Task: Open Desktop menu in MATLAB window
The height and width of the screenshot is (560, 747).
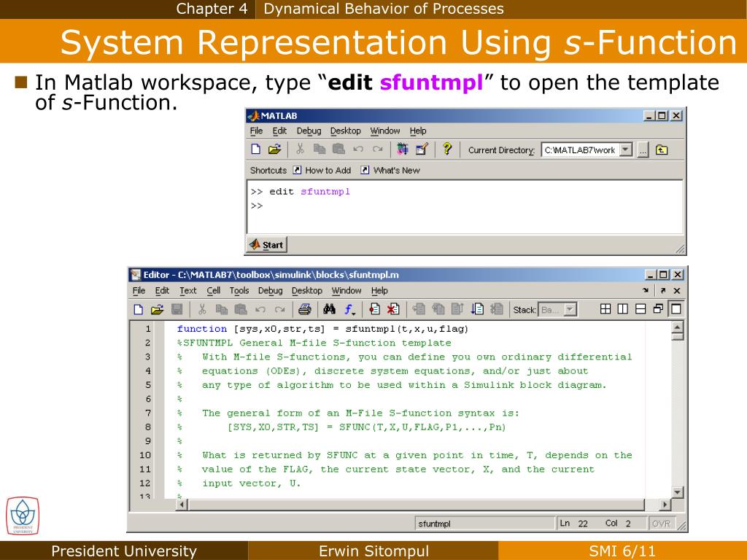Action: coord(345,131)
